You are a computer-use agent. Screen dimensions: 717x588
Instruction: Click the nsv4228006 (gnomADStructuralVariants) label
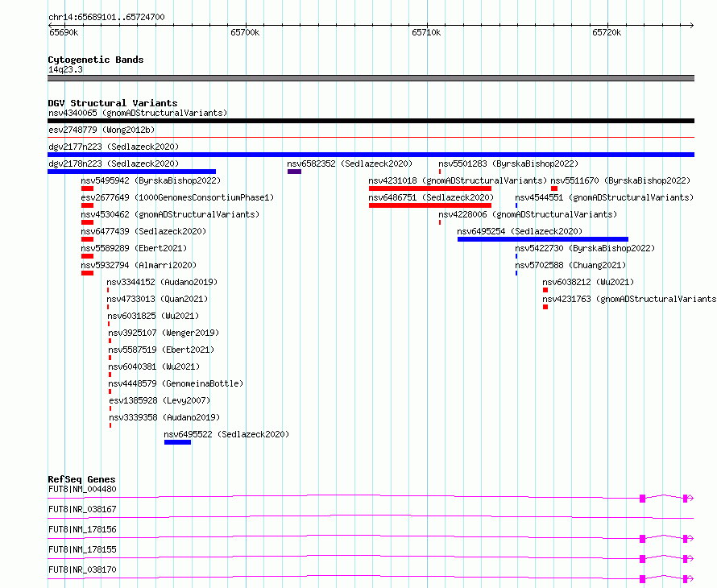click(528, 214)
